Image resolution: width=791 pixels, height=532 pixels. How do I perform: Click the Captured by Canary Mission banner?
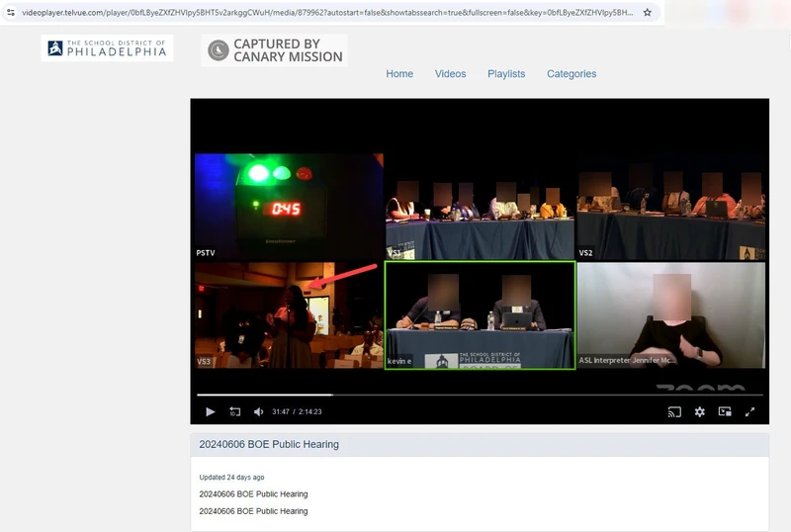(x=274, y=50)
